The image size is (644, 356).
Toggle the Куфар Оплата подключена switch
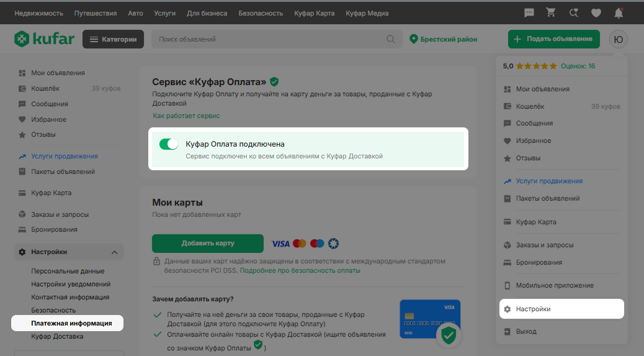168,144
